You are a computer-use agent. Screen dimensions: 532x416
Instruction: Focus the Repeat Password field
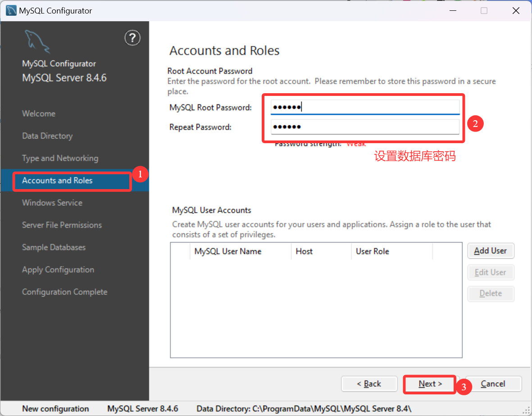[365, 127]
